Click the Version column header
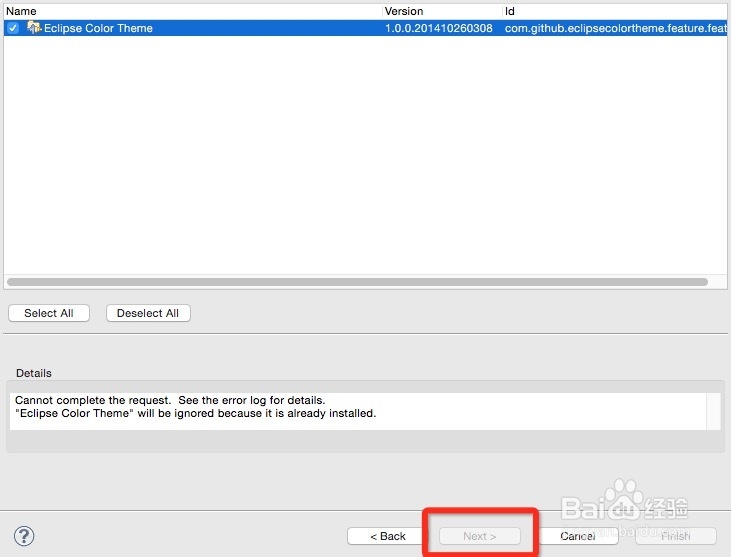Viewport: 731px width, 557px height. pos(442,11)
